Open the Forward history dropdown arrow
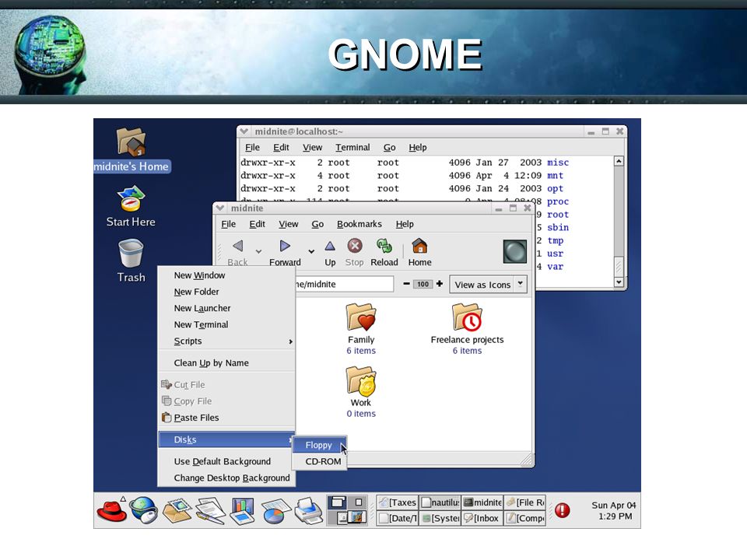 coord(311,251)
